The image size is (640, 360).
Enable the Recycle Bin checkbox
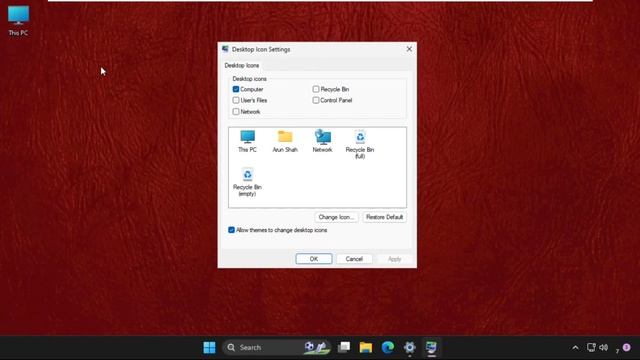tap(316, 89)
